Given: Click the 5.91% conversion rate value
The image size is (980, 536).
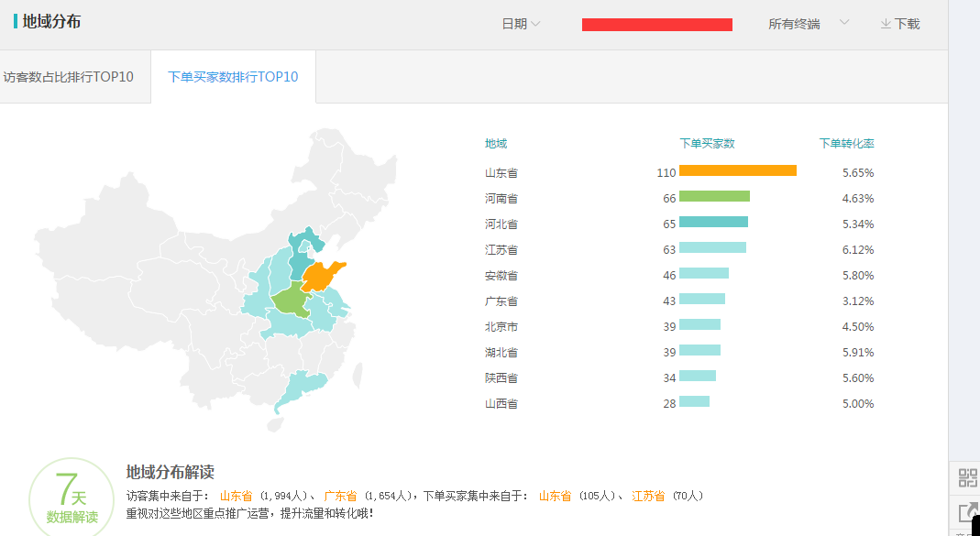Looking at the screenshot, I should [858, 353].
